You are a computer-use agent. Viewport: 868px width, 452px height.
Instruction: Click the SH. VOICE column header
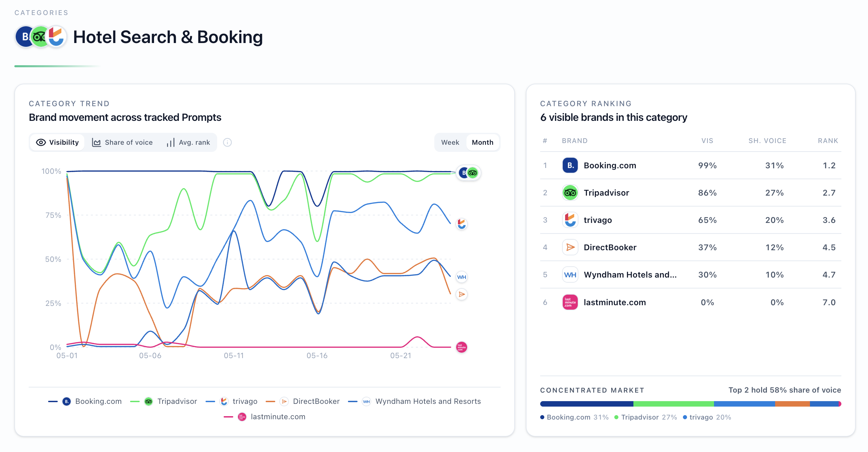pyautogui.click(x=767, y=141)
